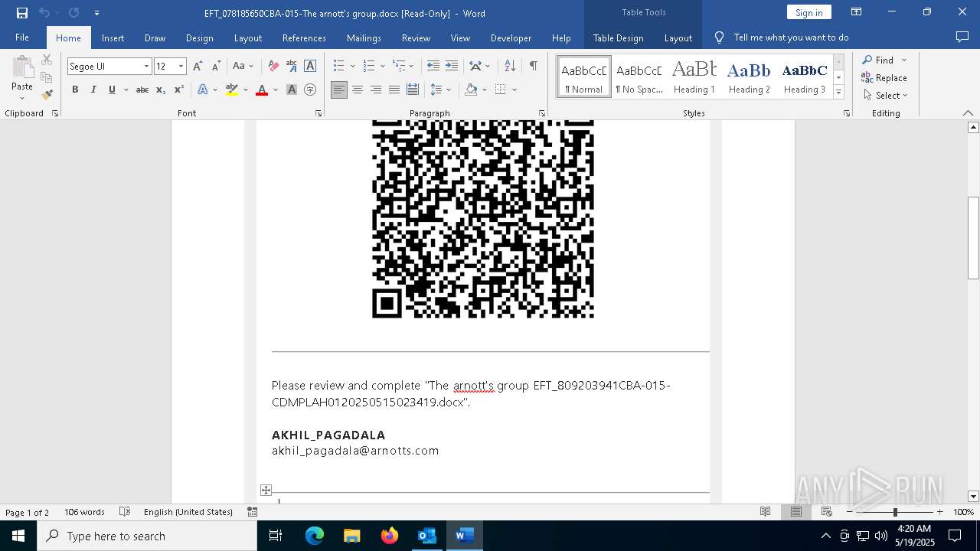Open the Select dropdown in Editing
The width and height of the screenshot is (980, 551).
point(886,96)
